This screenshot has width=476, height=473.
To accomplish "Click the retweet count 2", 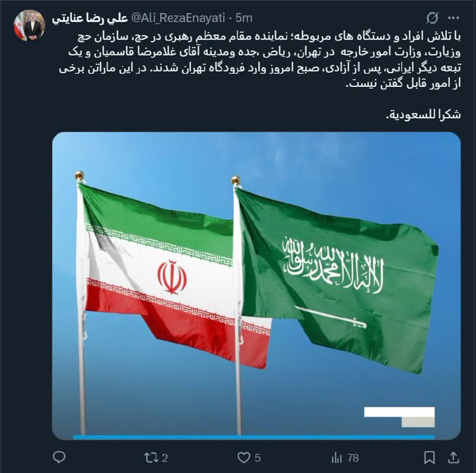I will [x=164, y=458].
